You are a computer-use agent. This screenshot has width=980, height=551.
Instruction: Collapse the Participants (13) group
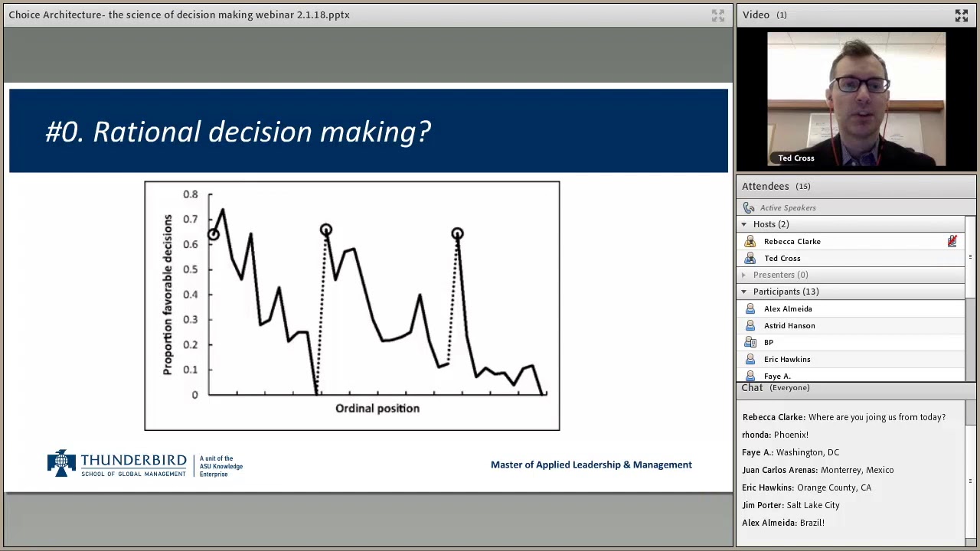[x=743, y=292]
